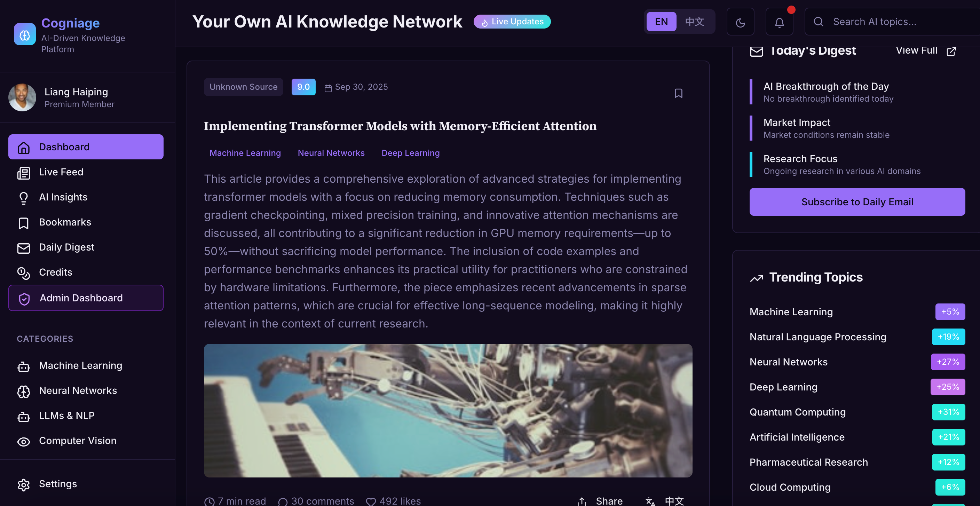Select EN language option
The image size is (980, 506).
661,22
